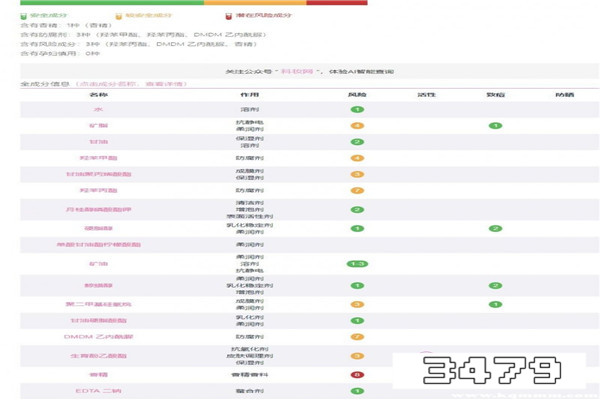Click the green risk badge for EDTA 二钠
The height and width of the screenshot is (400, 600).
pyautogui.click(x=357, y=391)
